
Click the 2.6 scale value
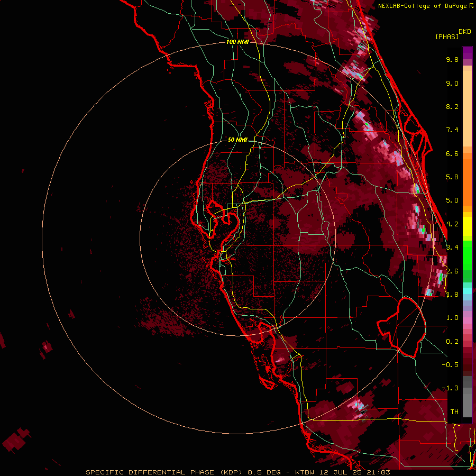[x=452, y=271]
